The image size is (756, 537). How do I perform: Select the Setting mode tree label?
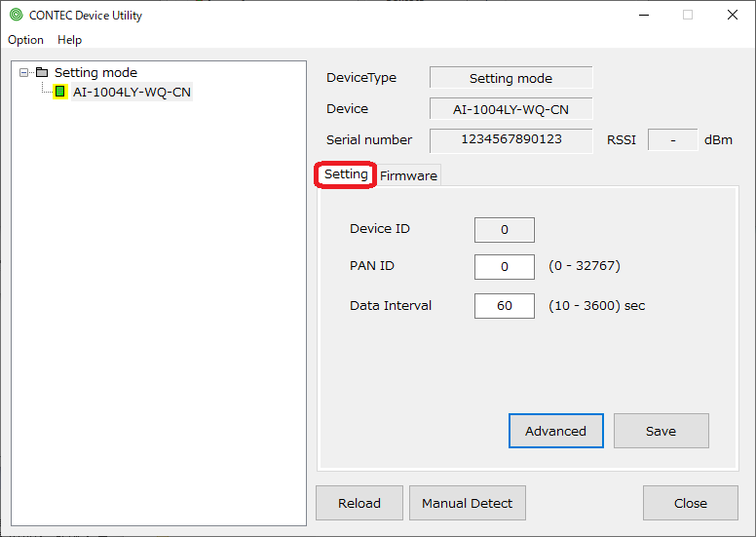(x=95, y=72)
